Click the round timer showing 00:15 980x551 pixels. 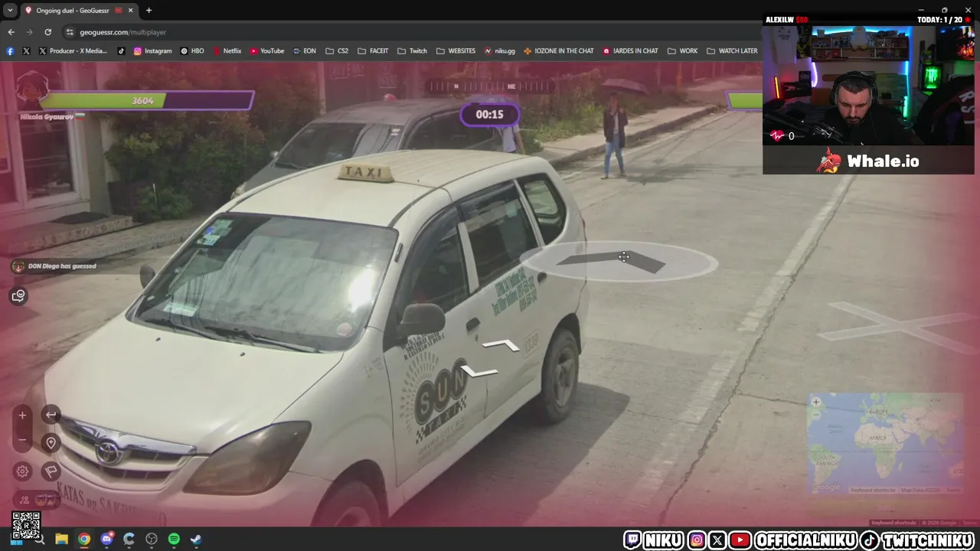pos(490,115)
